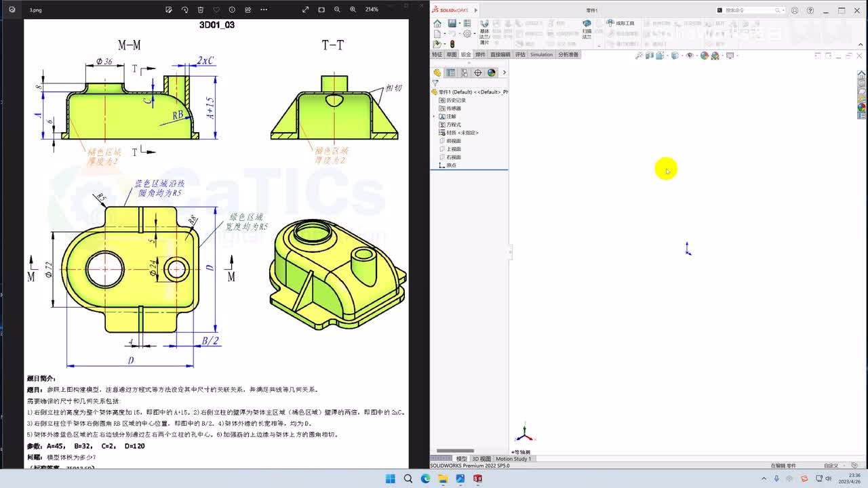Select 零件1 (Default) root node
The image size is (868, 488).
coord(471,91)
